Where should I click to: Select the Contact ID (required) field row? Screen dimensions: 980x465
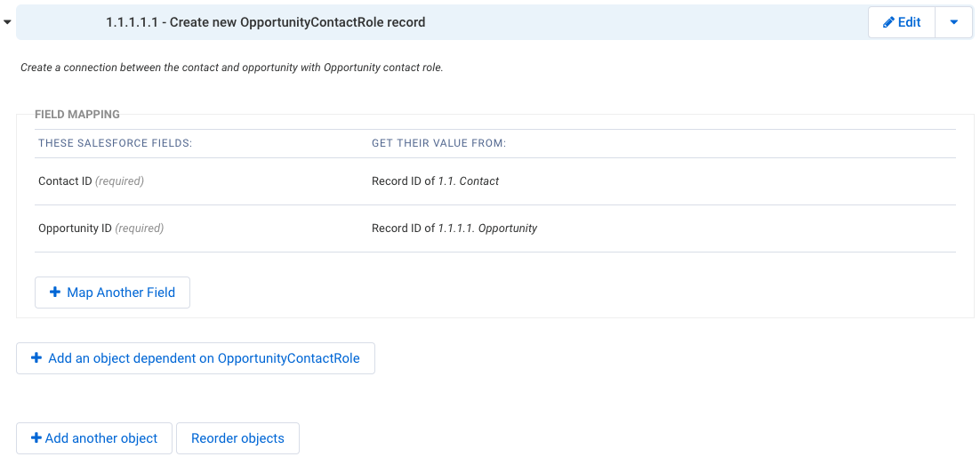[495, 181]
